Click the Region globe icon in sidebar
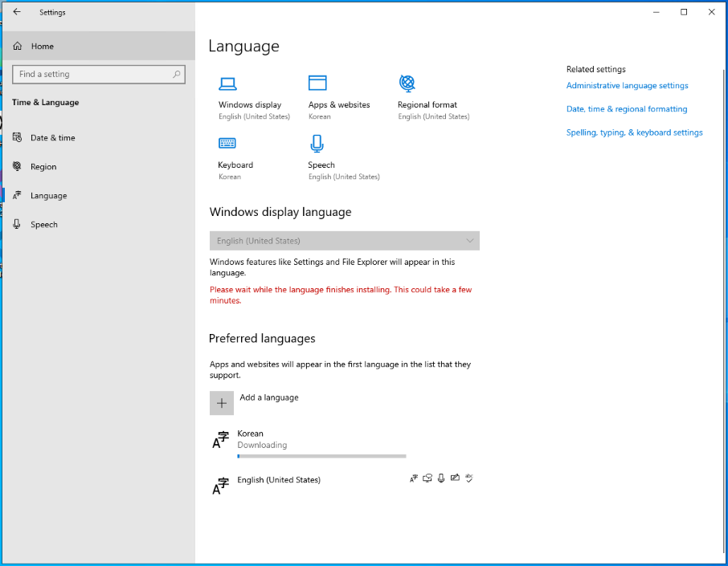Screen dimensions: 728x566 click(x=17, y=166)
